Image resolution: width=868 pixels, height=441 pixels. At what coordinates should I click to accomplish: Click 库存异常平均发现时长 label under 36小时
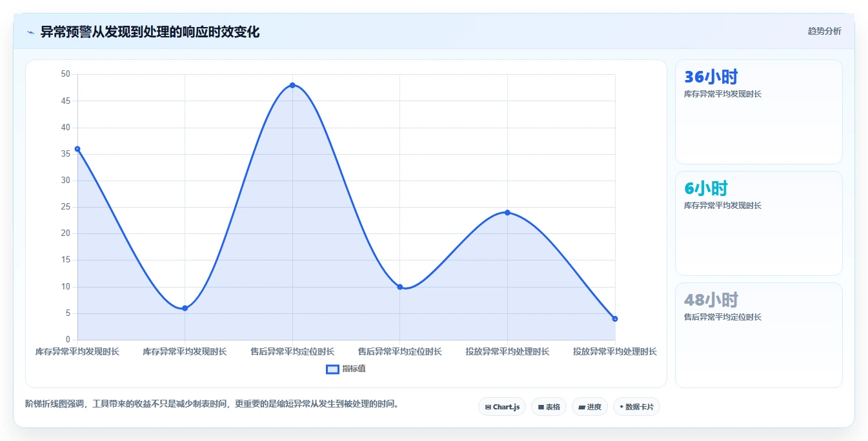[722, 94]
